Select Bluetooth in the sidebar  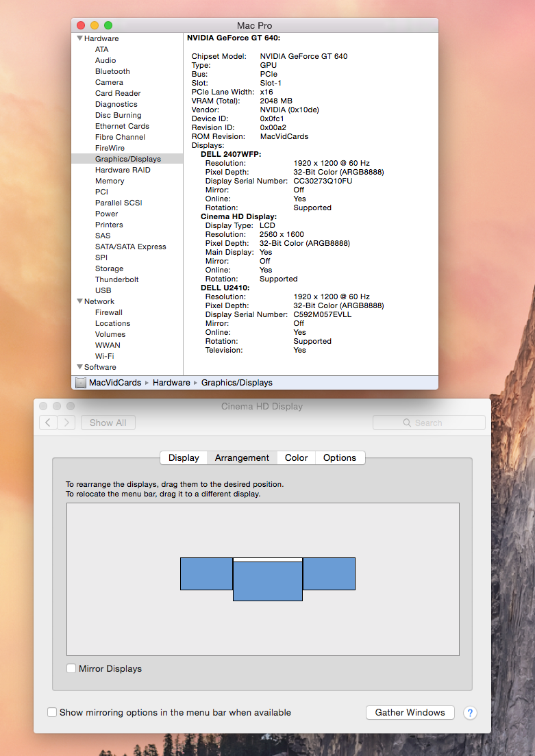coord(112,71)
